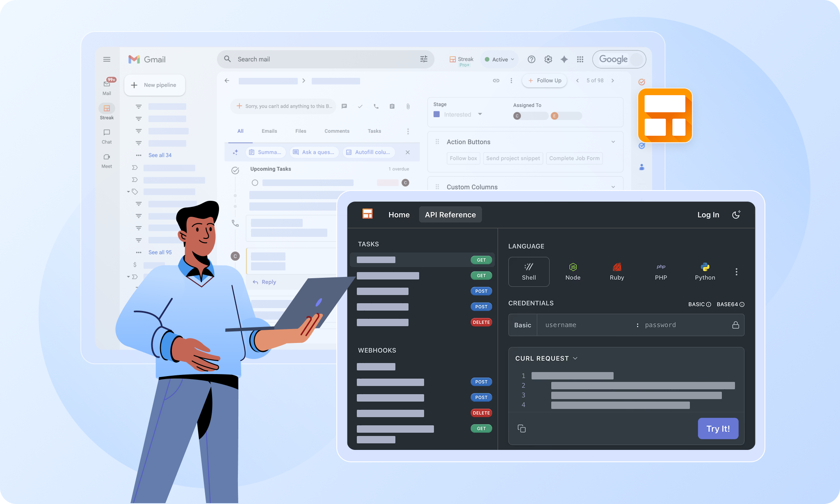The height and width of the screenshot is (504, 840).
Task: Toggle dark mode with the moon icon
Action: [736, 215]
